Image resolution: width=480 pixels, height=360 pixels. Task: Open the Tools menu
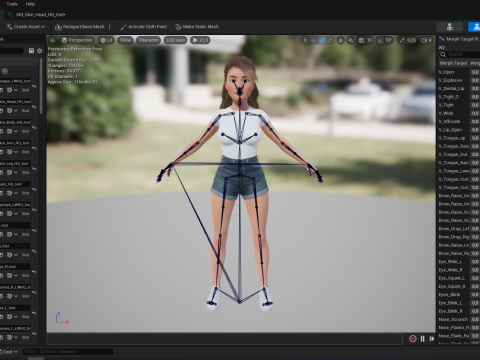point(12,4)
